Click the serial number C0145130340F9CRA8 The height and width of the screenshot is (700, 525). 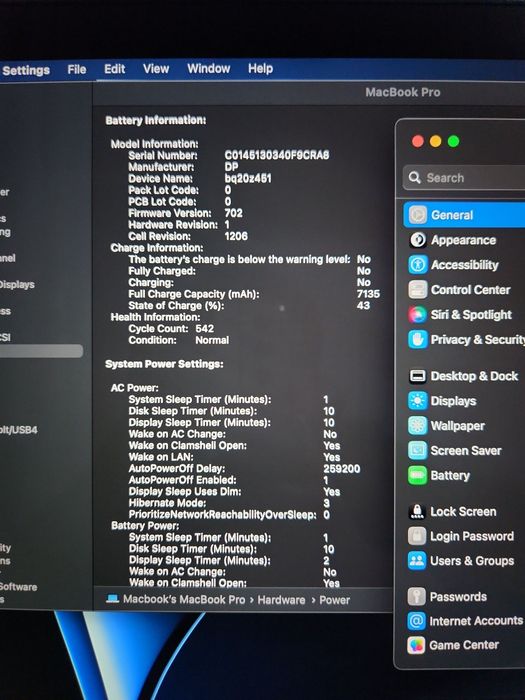click(x=277, y=155)
